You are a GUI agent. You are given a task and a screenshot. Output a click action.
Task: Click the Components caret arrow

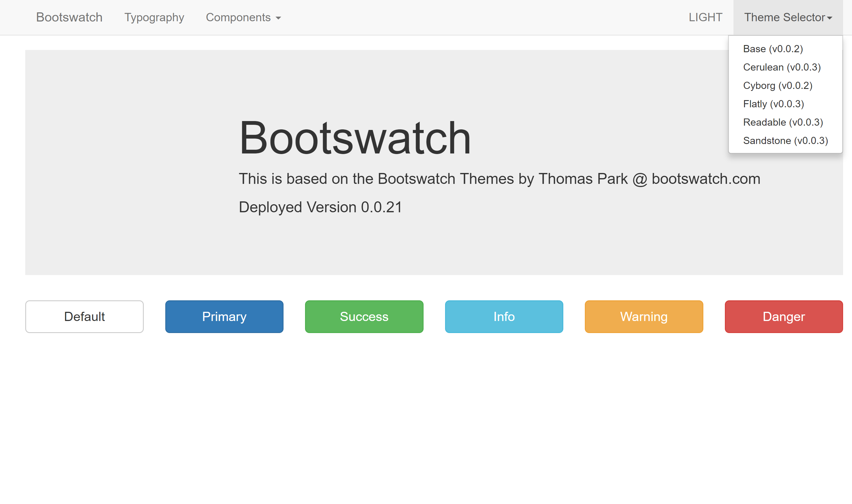click(x=278, y=18)
